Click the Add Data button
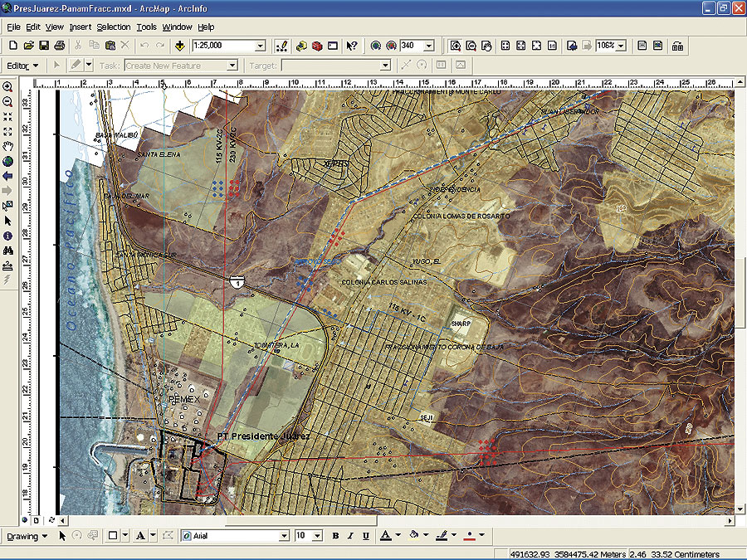 179,46
